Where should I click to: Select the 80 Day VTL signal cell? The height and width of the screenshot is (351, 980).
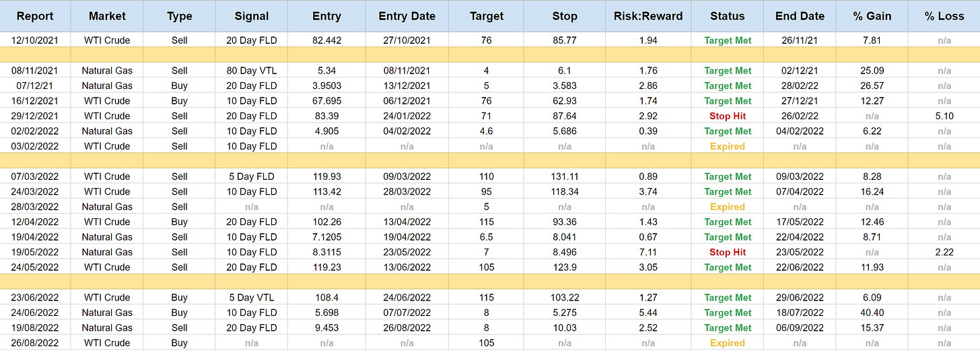[x=252, y=71]
